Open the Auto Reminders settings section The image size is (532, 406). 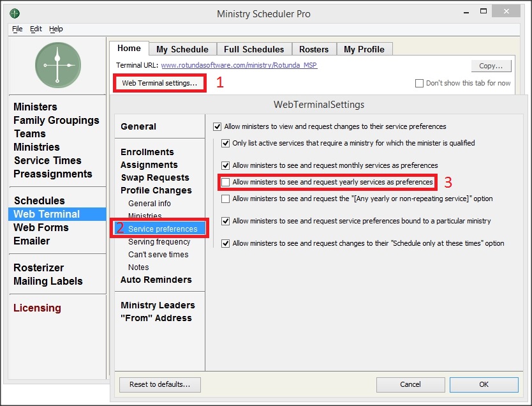[x=156, y=280]
